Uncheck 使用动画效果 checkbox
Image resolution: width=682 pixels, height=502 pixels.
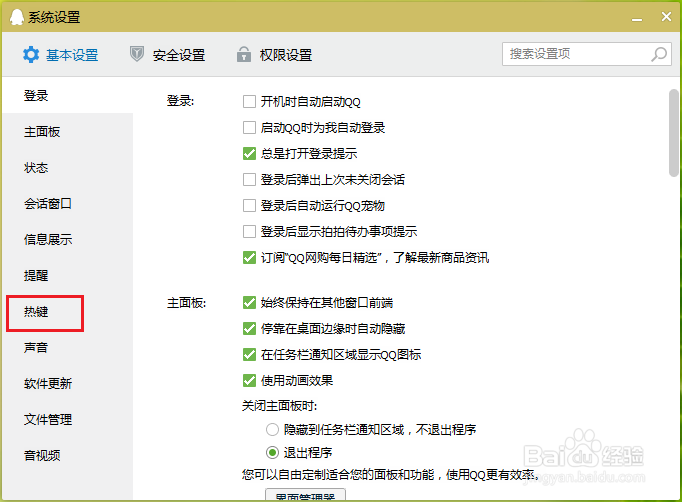[249, 381]
